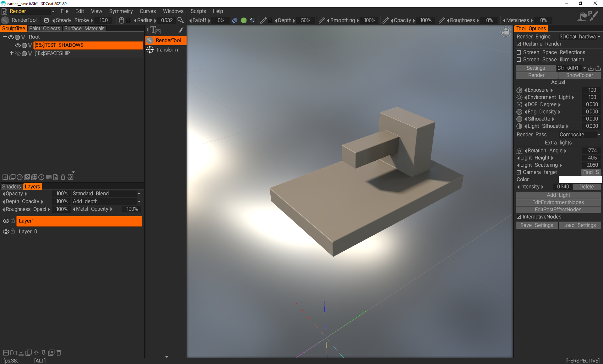603x364 pixels.
Task: Click the white light color swatch
Action: click(580, 179)
